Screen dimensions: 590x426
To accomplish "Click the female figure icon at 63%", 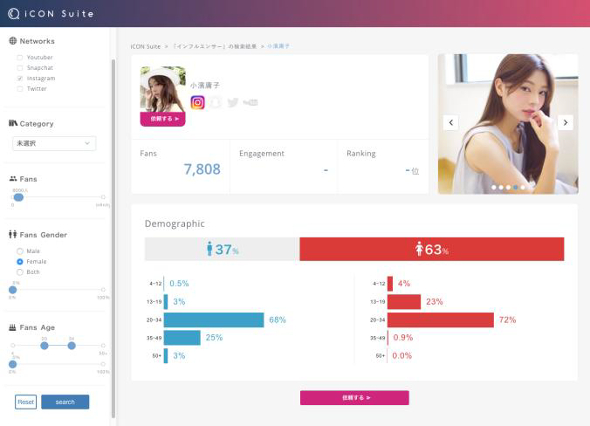I will click(x=419, y=249).
